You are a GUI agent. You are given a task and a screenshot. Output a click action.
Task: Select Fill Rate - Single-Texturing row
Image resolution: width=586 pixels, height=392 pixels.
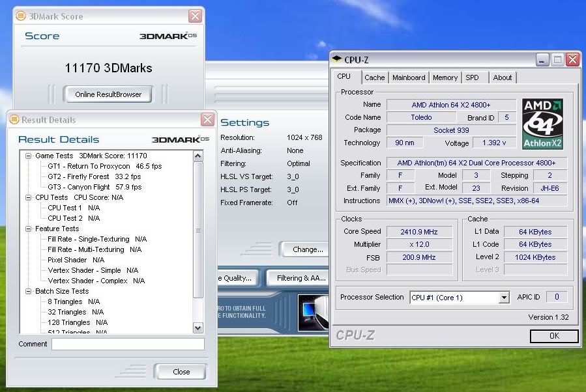(97, 240)
